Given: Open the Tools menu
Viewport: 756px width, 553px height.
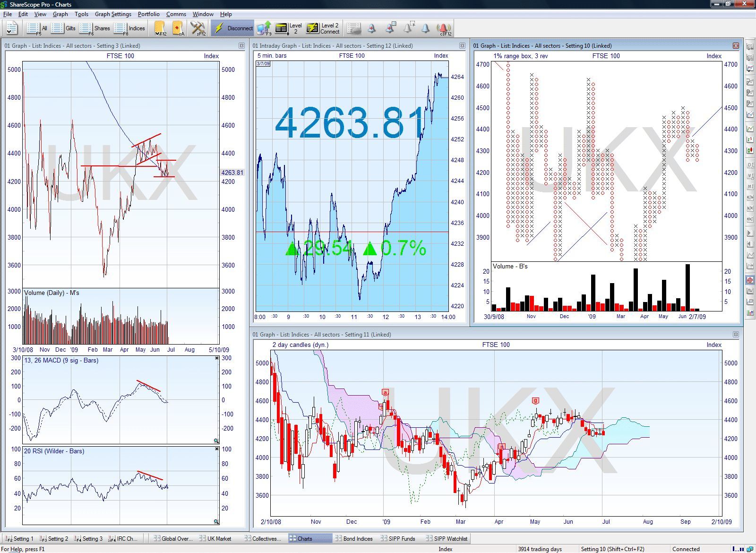Looking at the screenshot, I should 81,14.
